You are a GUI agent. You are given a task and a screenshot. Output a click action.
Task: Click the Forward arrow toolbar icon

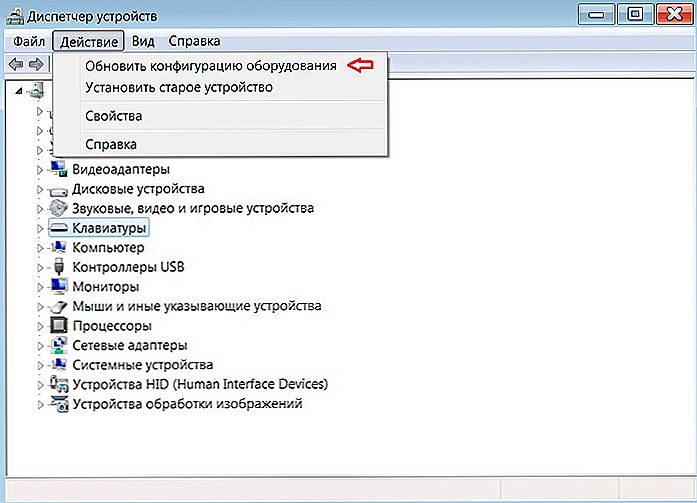click(x=36, y=64)
